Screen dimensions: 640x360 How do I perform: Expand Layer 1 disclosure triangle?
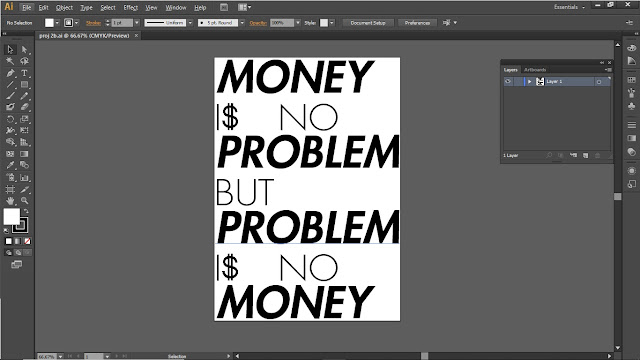(529, 82)
